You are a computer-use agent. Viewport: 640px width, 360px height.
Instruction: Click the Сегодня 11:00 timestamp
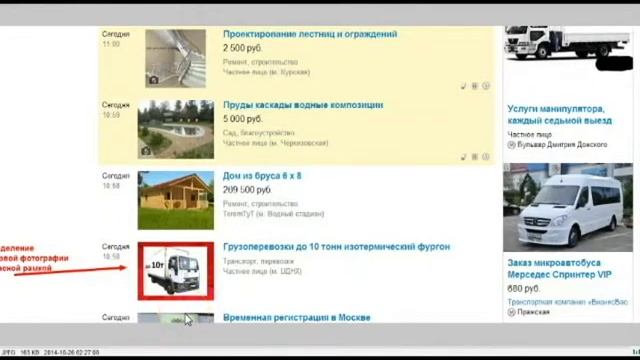[116, 39]
